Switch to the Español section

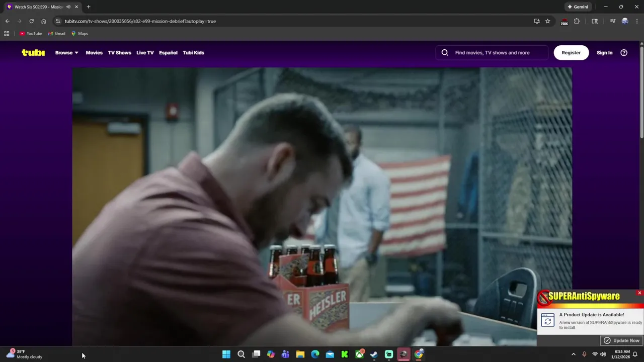click(168, 52)
